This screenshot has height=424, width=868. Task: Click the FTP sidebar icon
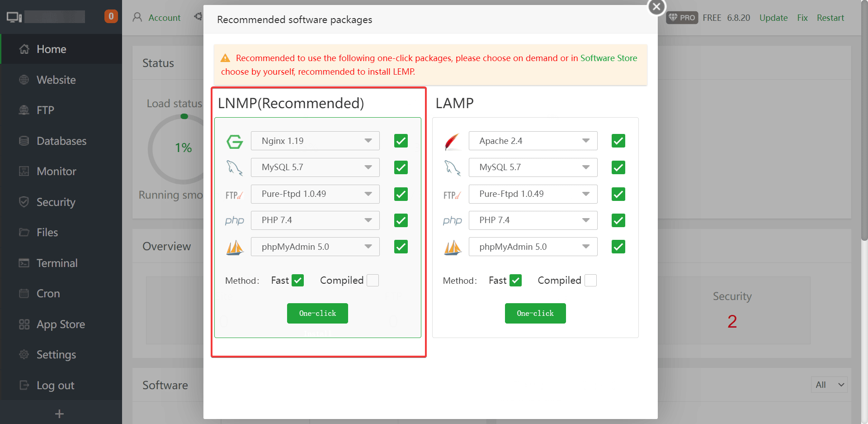(x=24, y=110)
